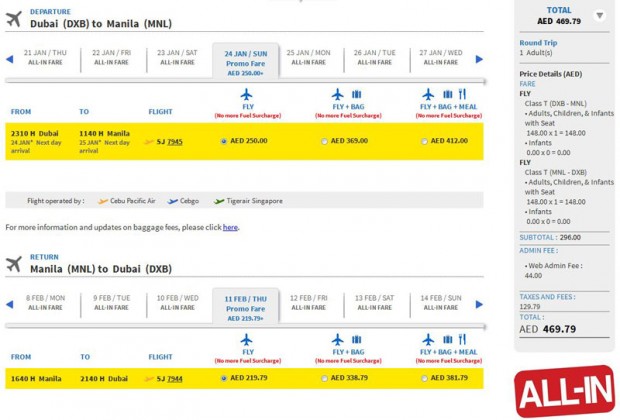Choose 11 FEB / THU Promo Fare tab
The height and width of the screenshot is (420, 620).
pyautogui.click(x=246, y=306)
